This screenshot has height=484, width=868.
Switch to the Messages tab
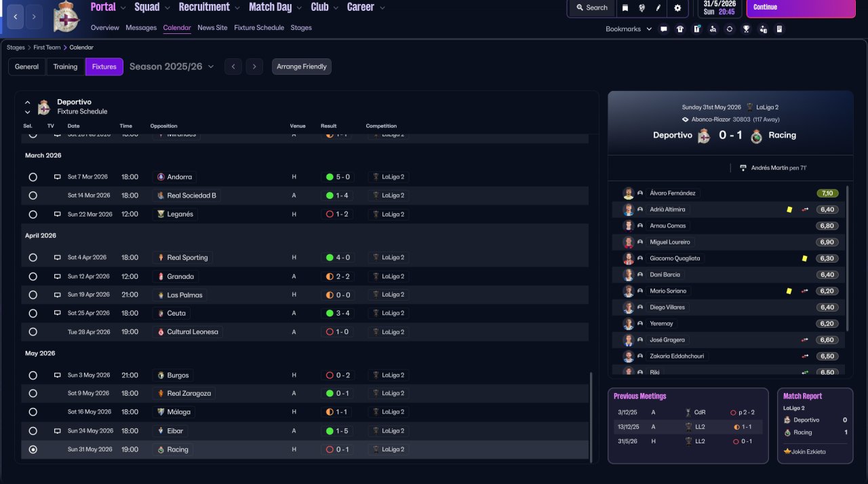point(141,28)
